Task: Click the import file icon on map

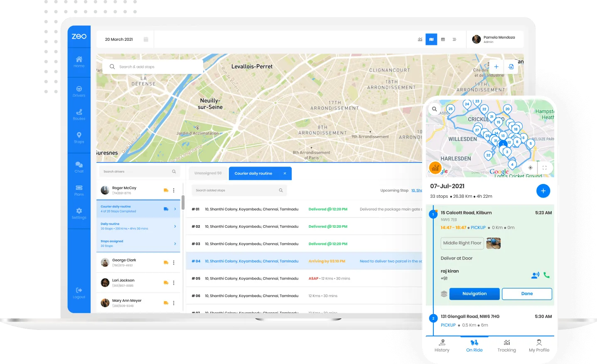Action: click(511, 66)
